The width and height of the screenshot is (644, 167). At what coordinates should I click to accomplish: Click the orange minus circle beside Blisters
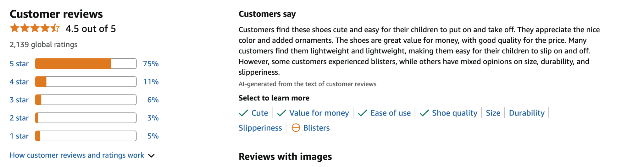[296, 128]
